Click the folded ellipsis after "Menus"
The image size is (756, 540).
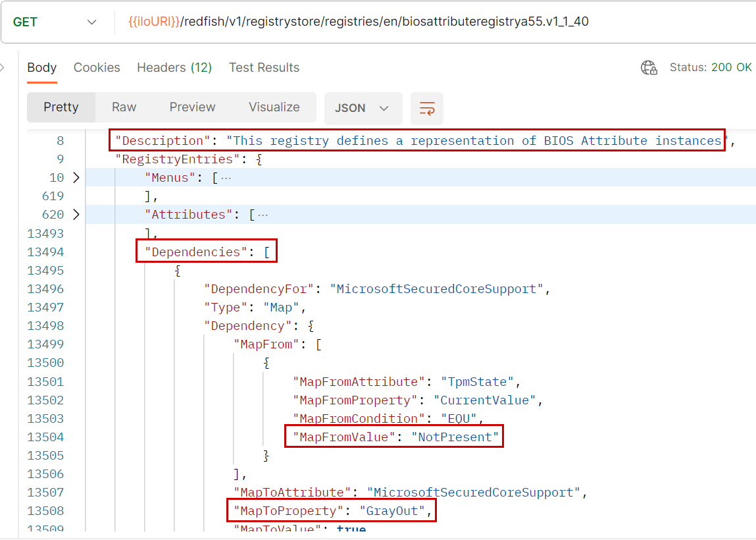tap(226, 178)
